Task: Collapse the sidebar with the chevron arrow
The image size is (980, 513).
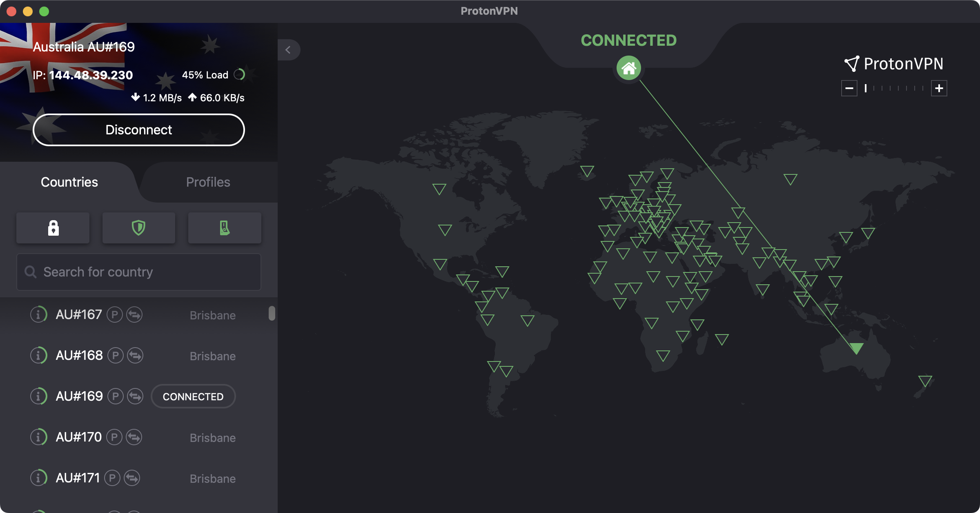Action: click(288, 50)
